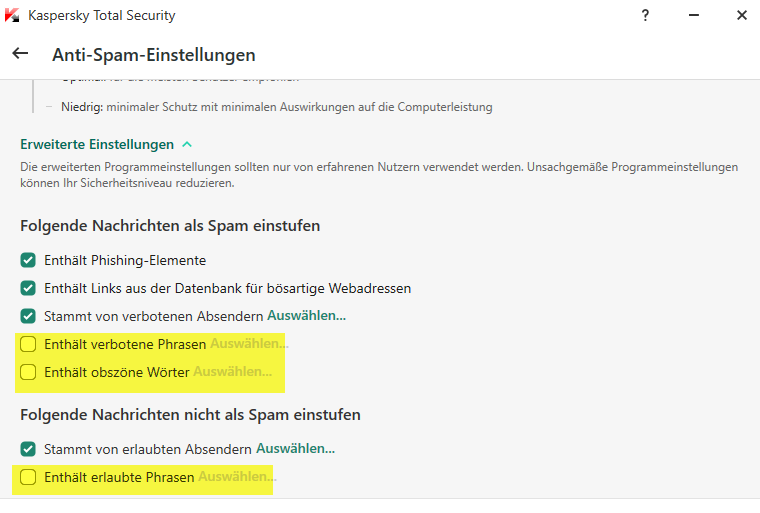The width and height of the screenshot is (760, 513).
Task: Minimize the Kaspersky window
Action: pyautogui.click(x=694, y=16)
